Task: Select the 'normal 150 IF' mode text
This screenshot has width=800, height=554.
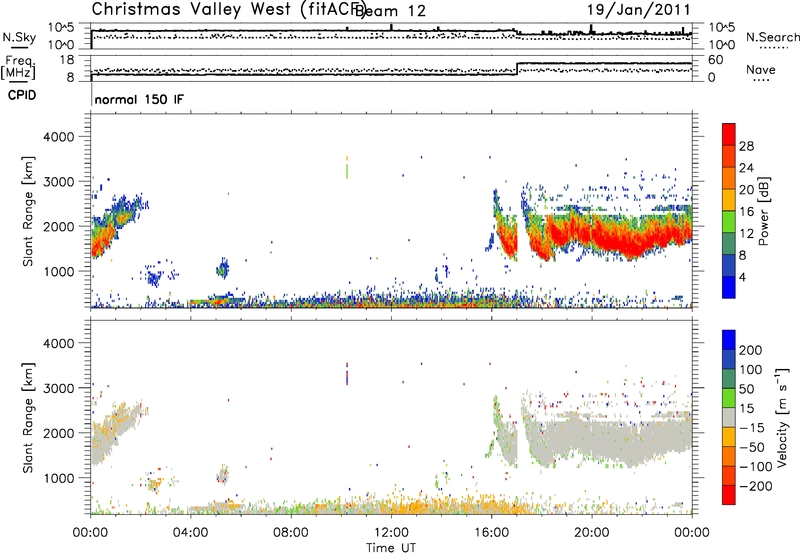Action: point(139,99)
